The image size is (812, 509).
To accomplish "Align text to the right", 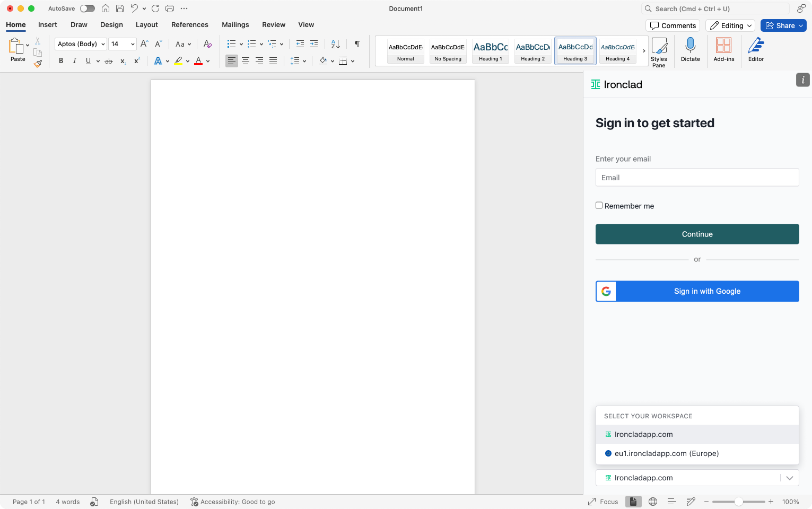I will click(259, 61).
